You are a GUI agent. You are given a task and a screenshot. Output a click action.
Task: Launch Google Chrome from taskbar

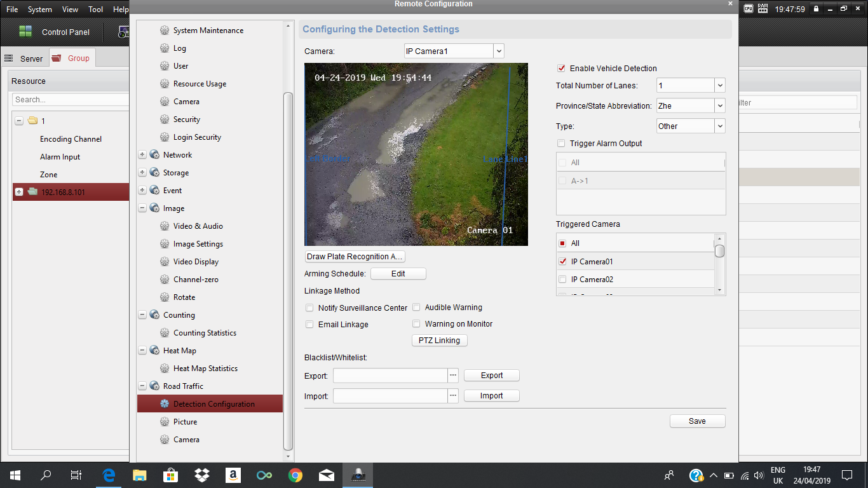(x=295, y=475)
